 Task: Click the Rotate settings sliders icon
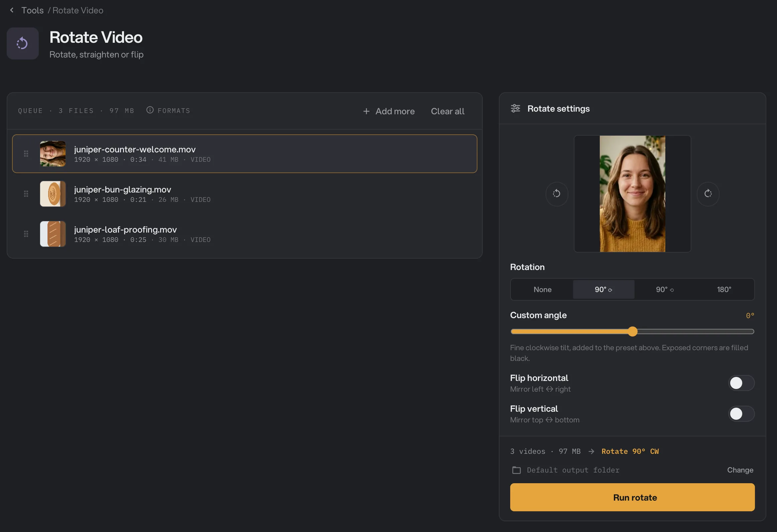[x=515, y=109]
